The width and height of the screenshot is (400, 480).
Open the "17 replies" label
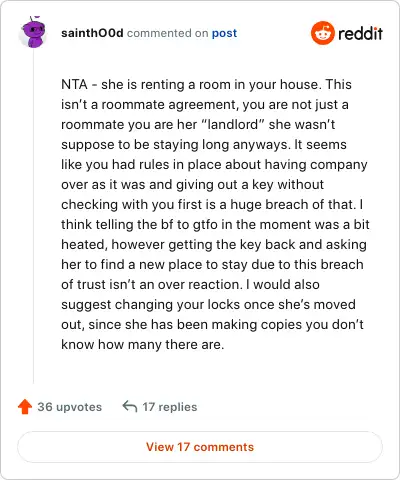click(170, 407)
